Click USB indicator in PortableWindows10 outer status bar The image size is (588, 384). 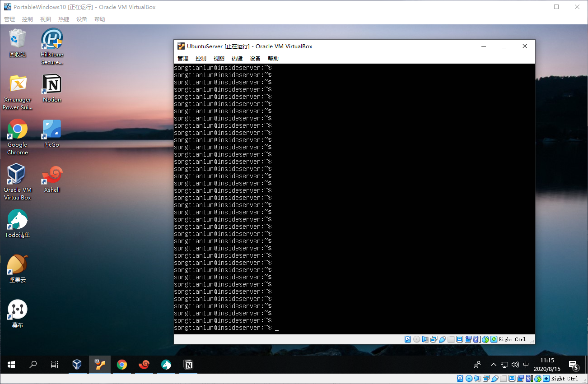pyautogui.click(x=495, y=379)
